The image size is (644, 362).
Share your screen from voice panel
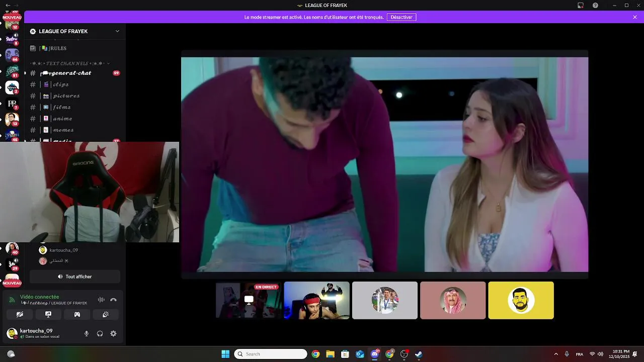point(48,314)
